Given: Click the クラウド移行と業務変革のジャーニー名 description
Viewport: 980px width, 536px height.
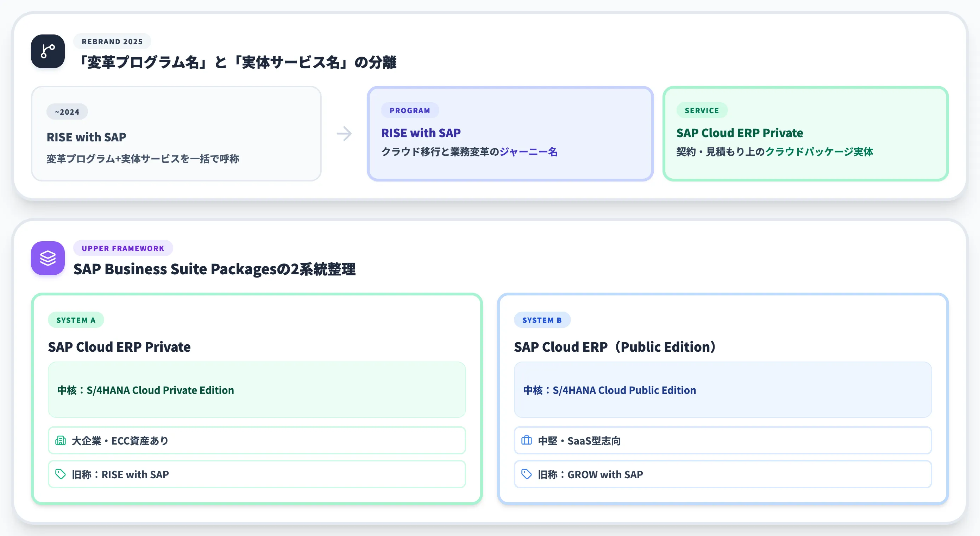Looking at the screenshot, I should (x=470, y=152).
